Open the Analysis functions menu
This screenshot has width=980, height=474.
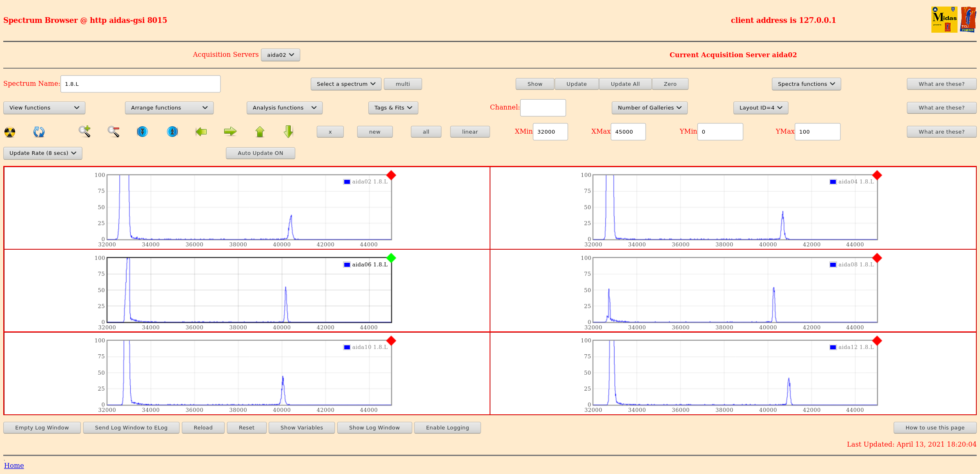coord(284,108)
